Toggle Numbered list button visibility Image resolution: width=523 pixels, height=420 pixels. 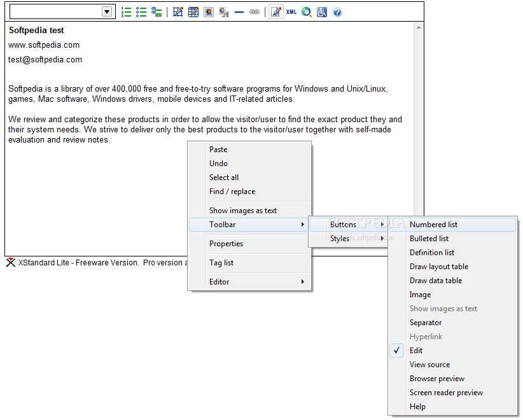click(x=452, y=225)
